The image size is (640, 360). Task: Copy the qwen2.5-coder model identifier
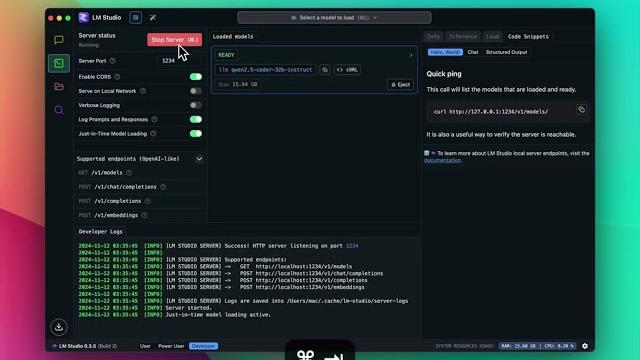[x=325, y=70]
